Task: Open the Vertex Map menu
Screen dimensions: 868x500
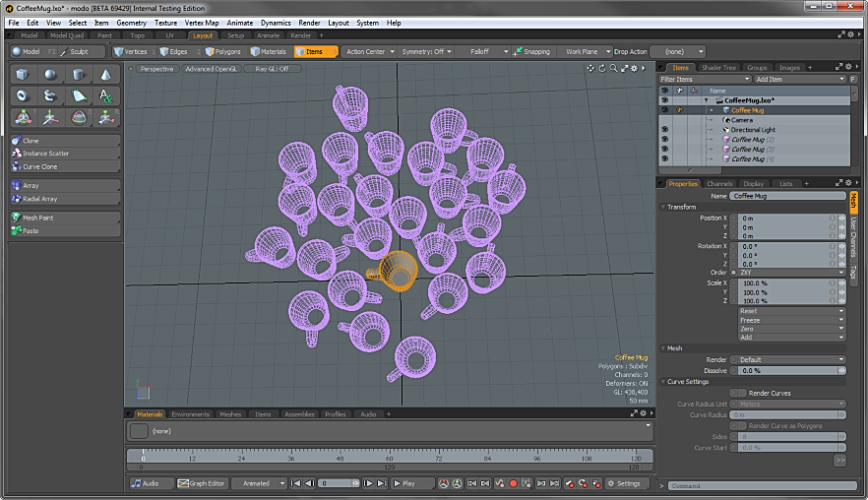Action: point(202,23)
